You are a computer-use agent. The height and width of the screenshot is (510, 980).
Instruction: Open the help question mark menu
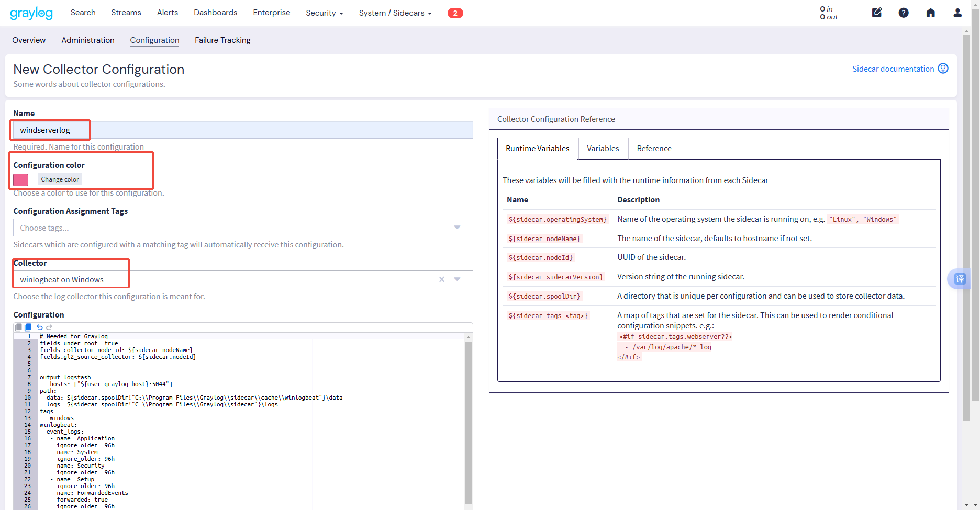[x=904, y=13]
